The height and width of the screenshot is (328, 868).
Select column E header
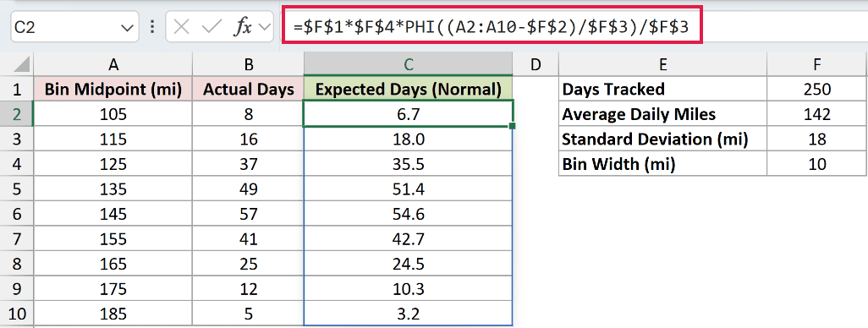click(662, 65)
